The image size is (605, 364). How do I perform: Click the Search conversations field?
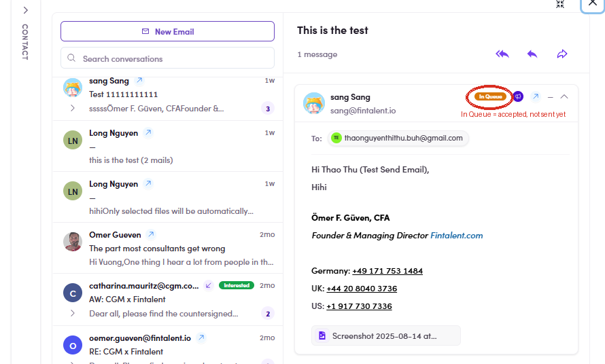tap(167, 58)
